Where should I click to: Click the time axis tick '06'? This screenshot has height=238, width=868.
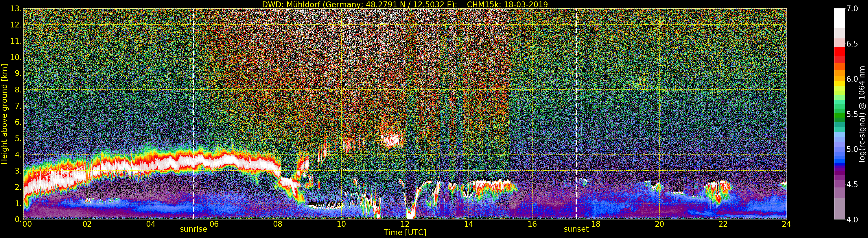point(214,224)
